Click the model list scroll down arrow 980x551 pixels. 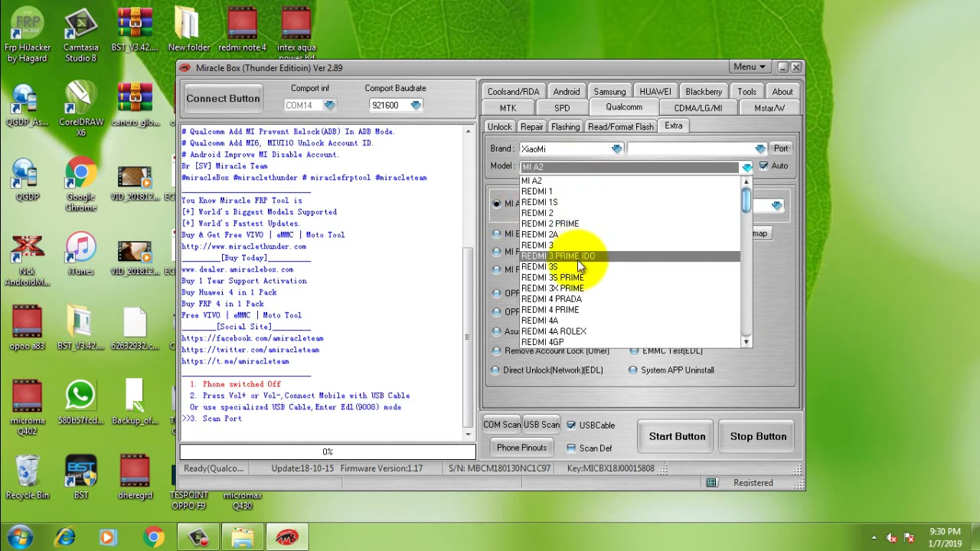pos(746,342)
